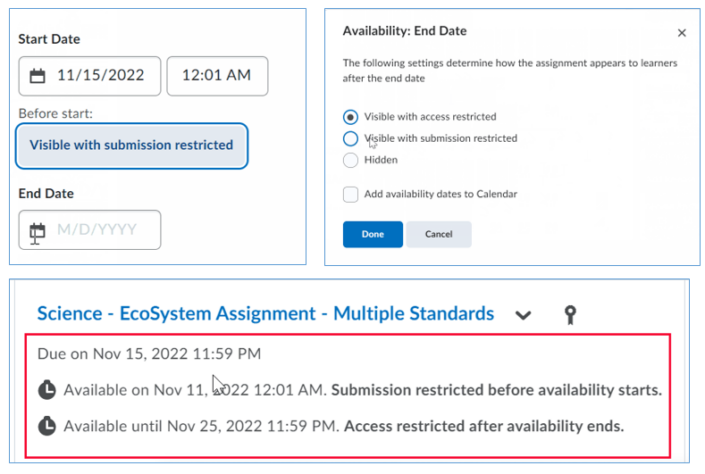705x474 pixels.
Task: Click the Start Date calendar icon
Action: [38, 76]
